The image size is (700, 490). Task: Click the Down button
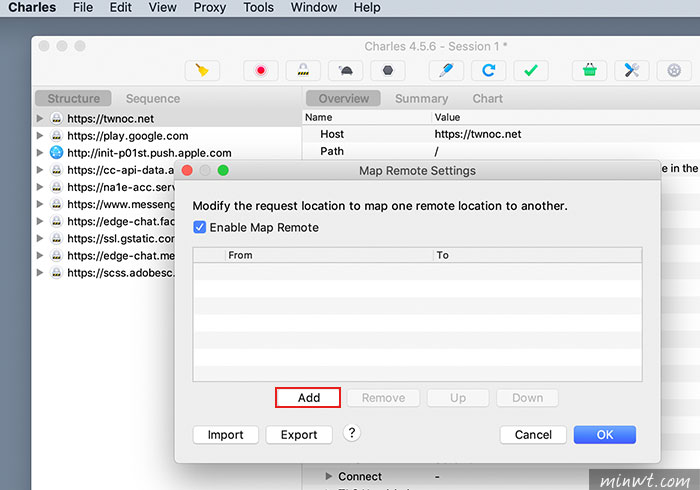527,398
